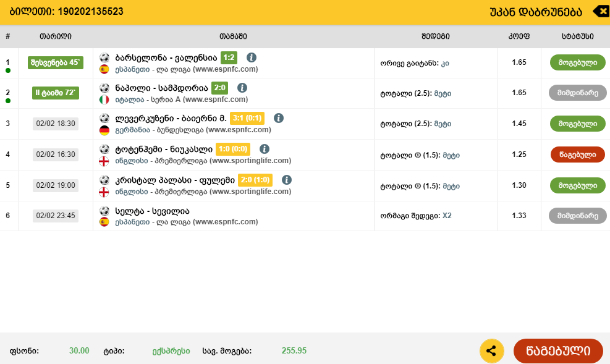The width and height of the screenshot is (610, 364).
Task: Click the 1:0 (0:0) score badge
Action: coord(233,148)
